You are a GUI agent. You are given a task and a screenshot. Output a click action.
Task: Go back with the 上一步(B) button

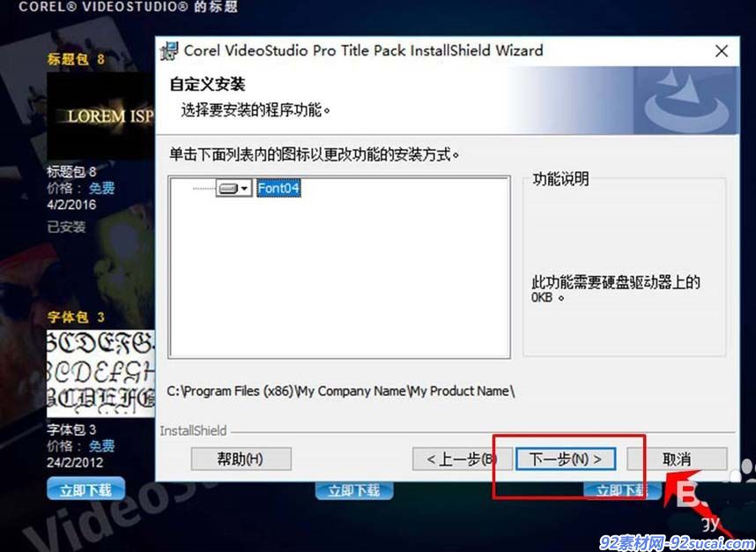pos(461,459)
